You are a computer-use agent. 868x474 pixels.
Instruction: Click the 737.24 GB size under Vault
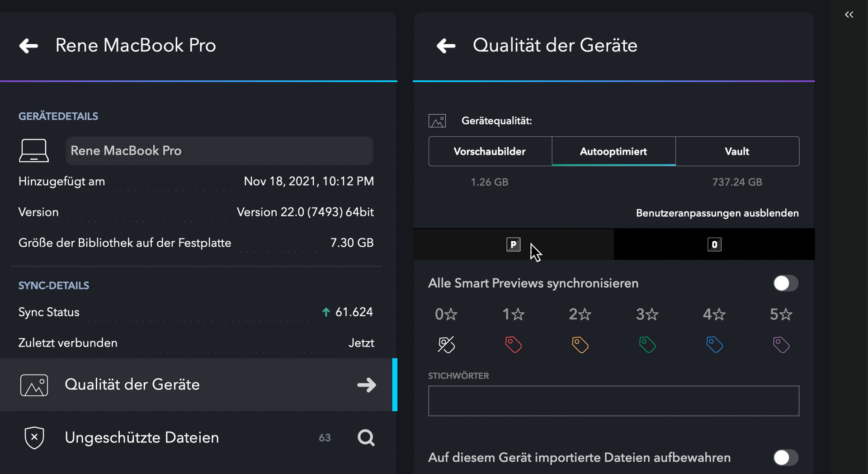737,182
